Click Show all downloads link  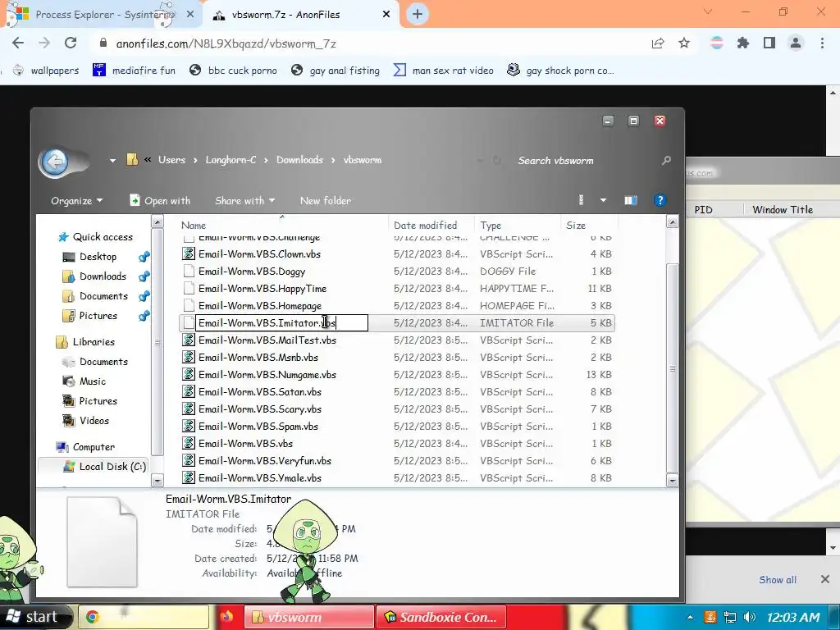pyautogui.click(x=778, y=580)
